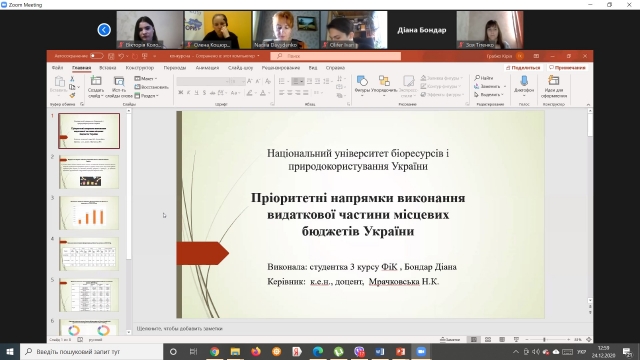Click the Dictate microphone icon
This screenshot has width=640, height=360.
[524, 81]
